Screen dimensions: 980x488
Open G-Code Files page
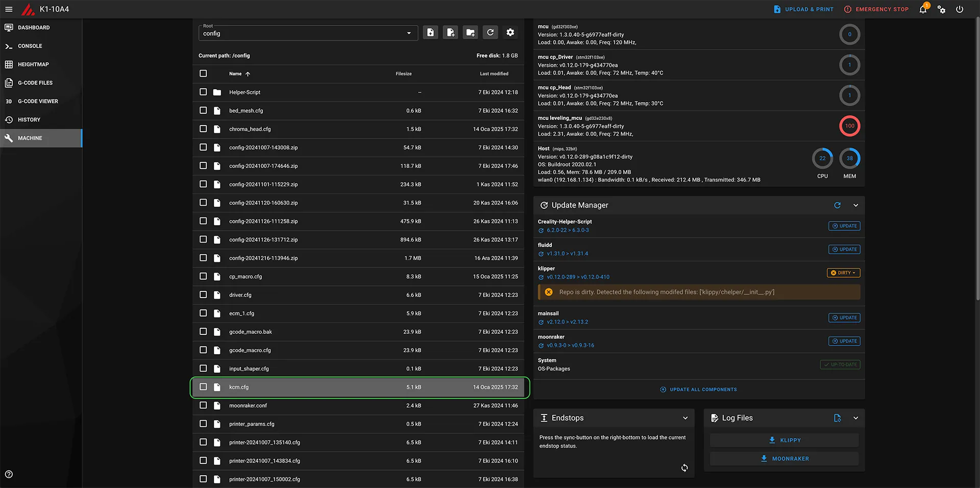coord(41,83)
